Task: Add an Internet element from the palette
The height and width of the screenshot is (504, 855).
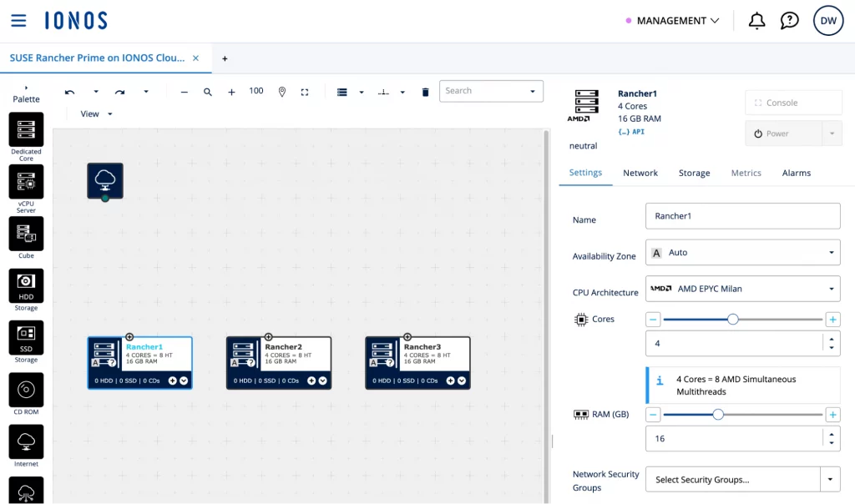Action: coord(26,441)
